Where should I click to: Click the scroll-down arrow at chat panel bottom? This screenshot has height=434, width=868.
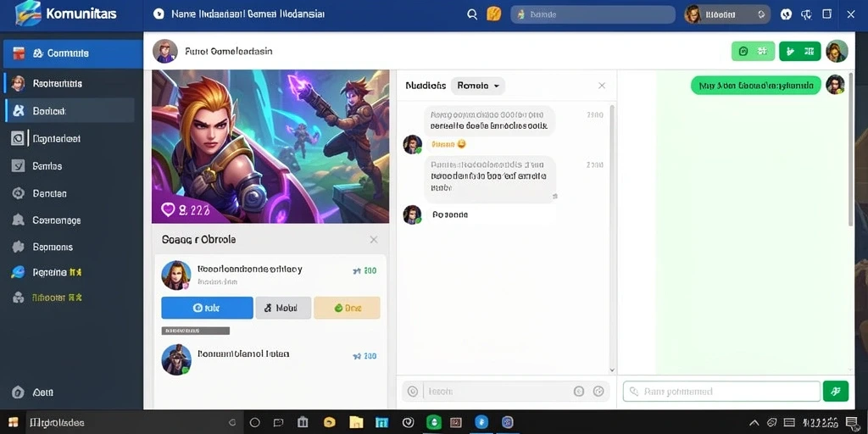pyautogui.click(x=612, y=370)
